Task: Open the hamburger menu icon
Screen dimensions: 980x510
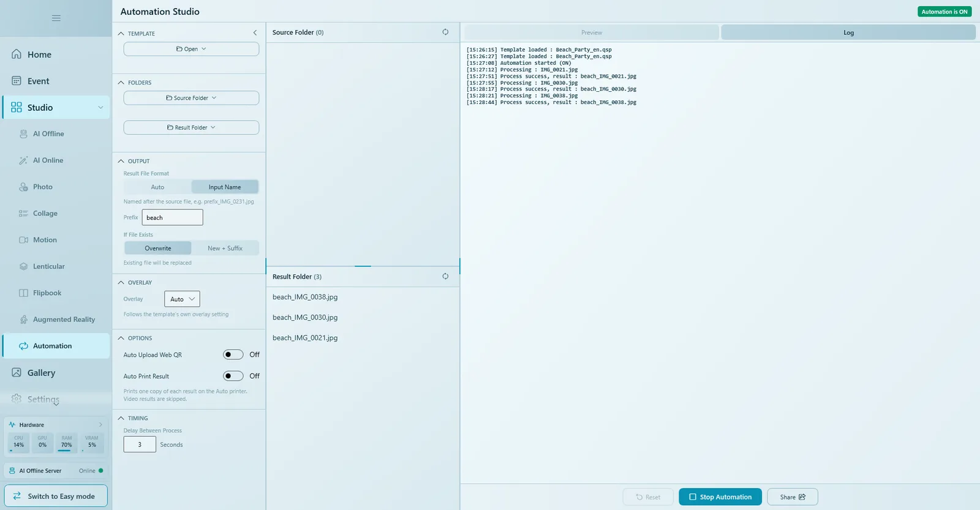Action: tap(56, 18)
